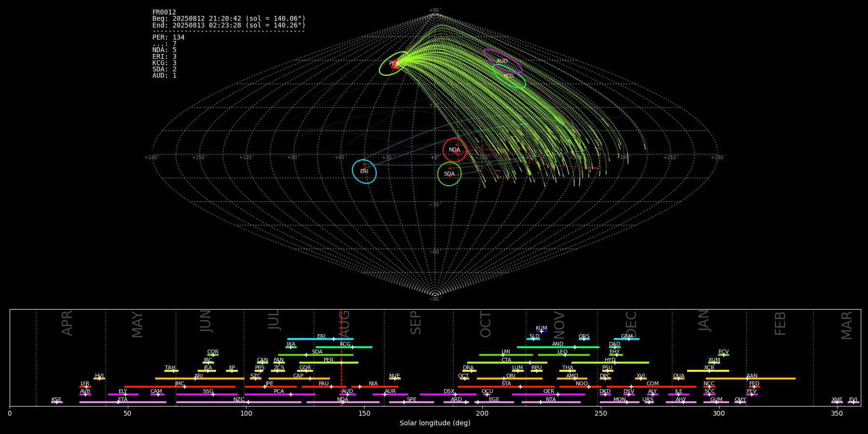This screenshot has height=434, width=868.
Task: Click the −30 latitude label on map
Action: (x=434, y=204)
